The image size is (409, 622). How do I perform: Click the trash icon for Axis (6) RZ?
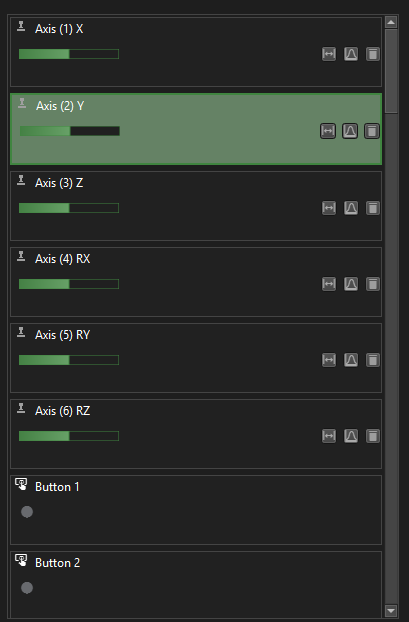pyautogui.click(x=373, y=436)
